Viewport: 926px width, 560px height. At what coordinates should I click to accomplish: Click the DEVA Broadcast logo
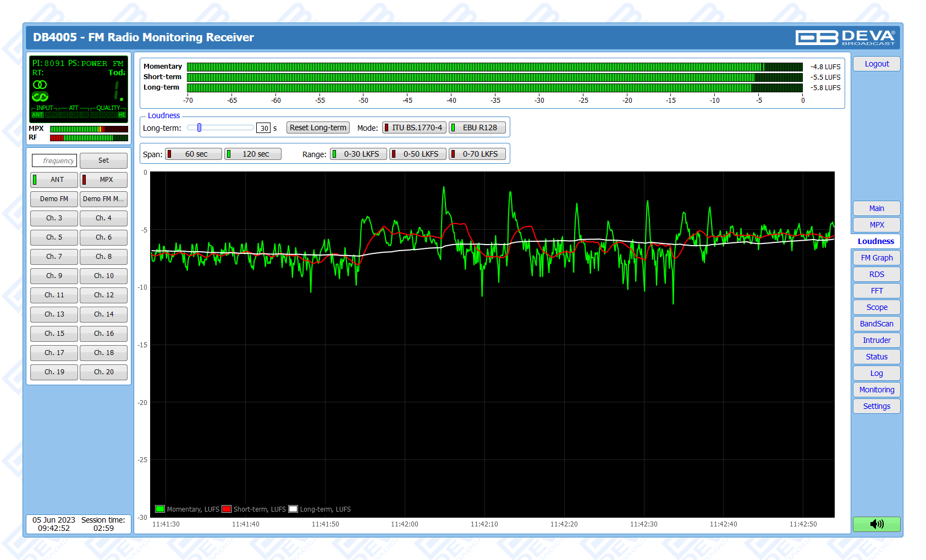point(845,37)
